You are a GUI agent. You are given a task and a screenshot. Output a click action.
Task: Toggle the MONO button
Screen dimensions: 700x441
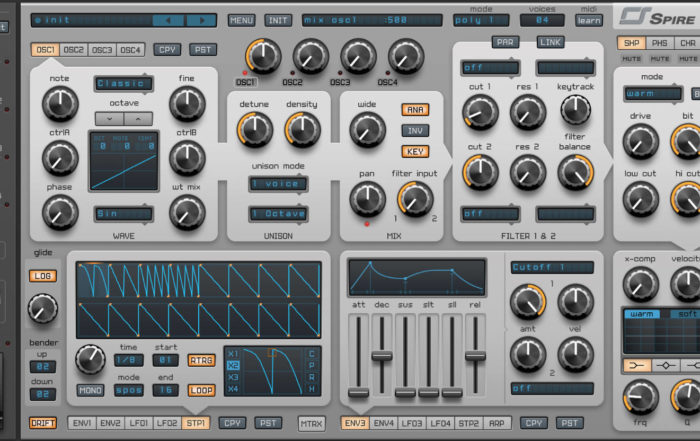tap(90, 390)
